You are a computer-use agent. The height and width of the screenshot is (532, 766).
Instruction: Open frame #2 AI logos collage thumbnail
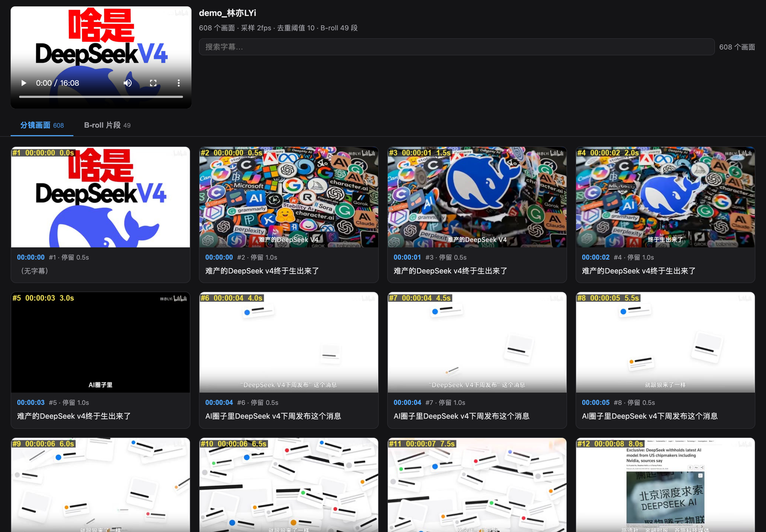click(x=289, y=197)
